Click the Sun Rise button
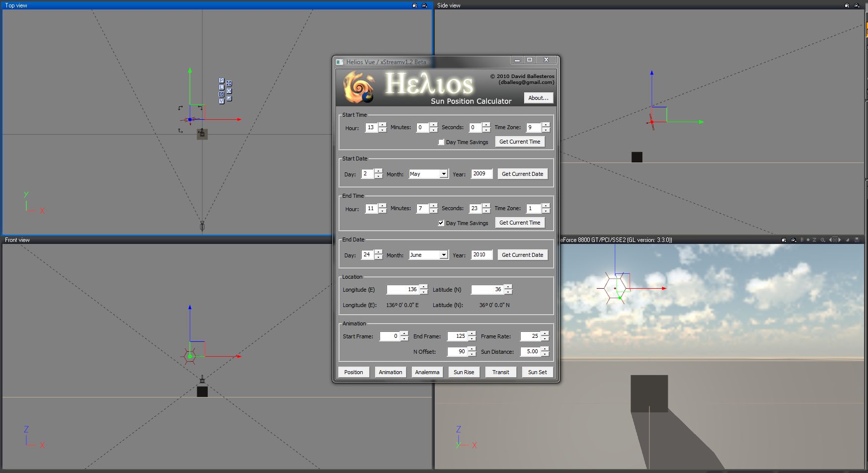 coord(464,372)
